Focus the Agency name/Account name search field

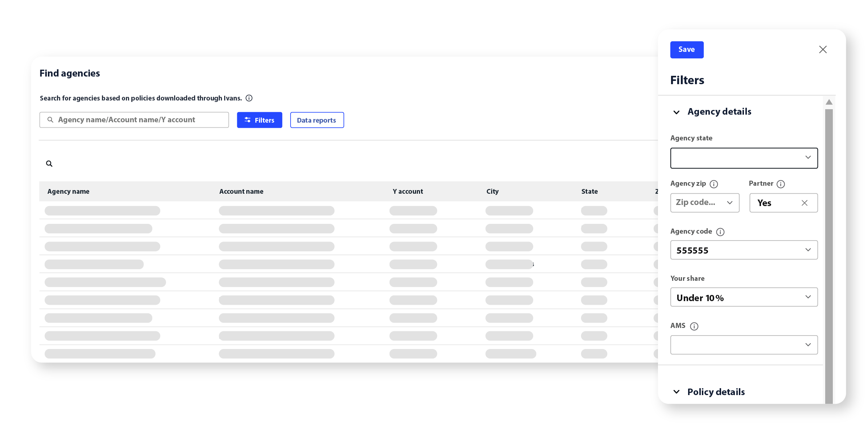134,120
